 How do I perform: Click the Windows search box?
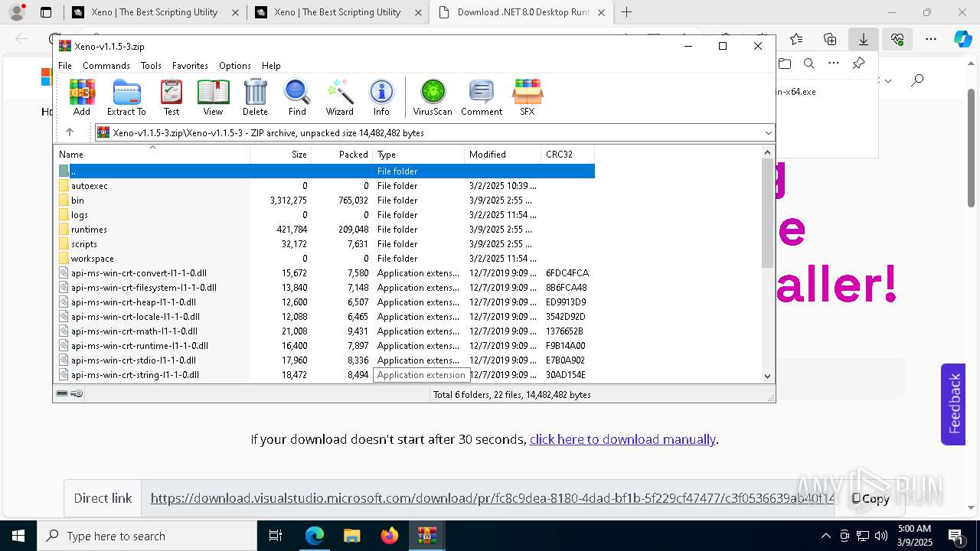coord(147,536)
